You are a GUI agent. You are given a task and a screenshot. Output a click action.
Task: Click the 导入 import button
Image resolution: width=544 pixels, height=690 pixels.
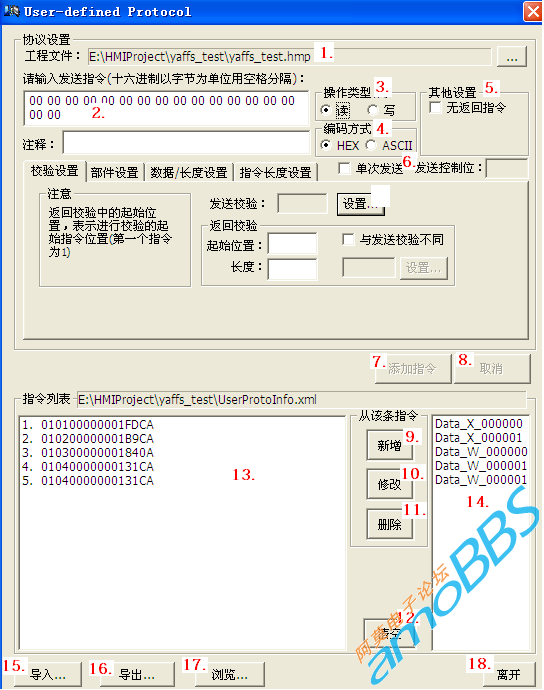pyautogui.click(x=48, y=674)
